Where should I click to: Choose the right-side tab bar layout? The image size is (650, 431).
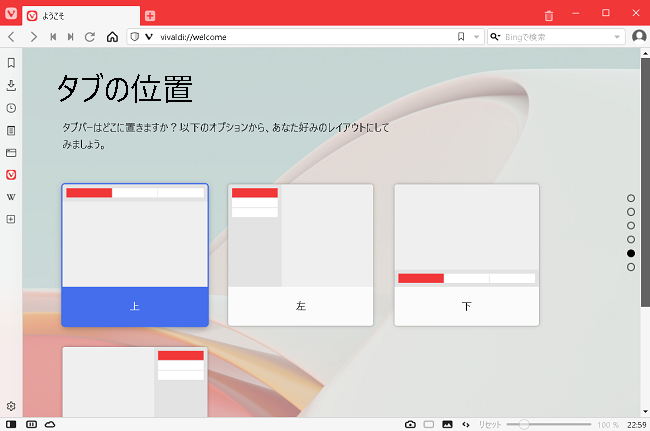pyautogui.click(x=135, y=382)
